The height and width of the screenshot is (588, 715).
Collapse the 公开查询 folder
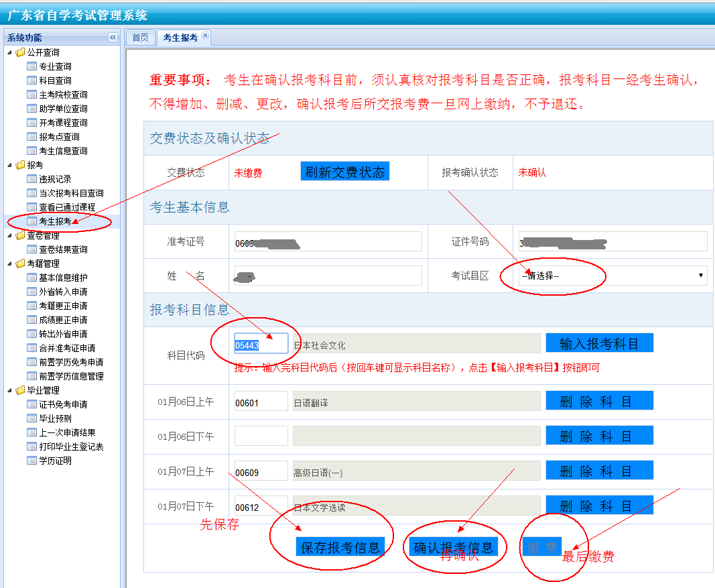[x=9, y=52]
